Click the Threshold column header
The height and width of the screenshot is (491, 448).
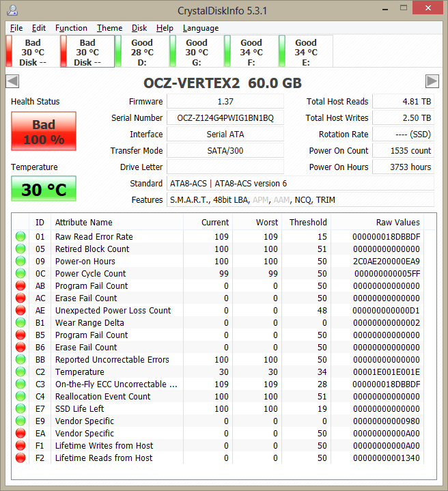[306, 222]
